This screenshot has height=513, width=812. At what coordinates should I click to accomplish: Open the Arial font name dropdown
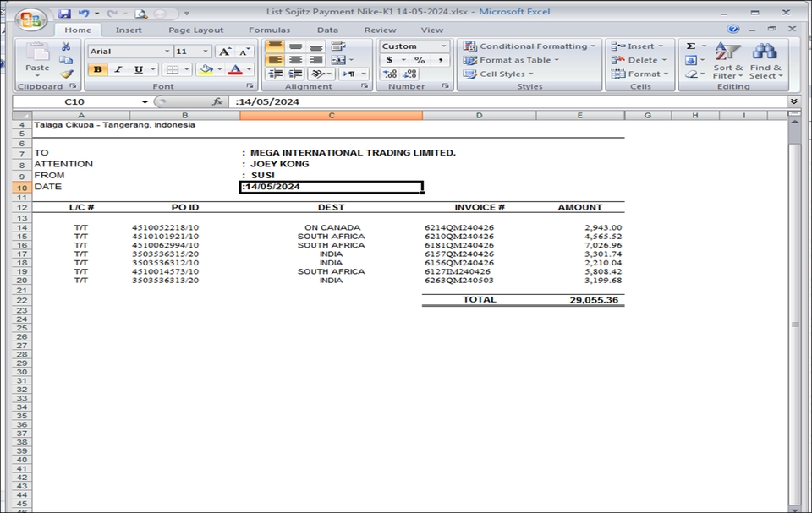point(167,52)
